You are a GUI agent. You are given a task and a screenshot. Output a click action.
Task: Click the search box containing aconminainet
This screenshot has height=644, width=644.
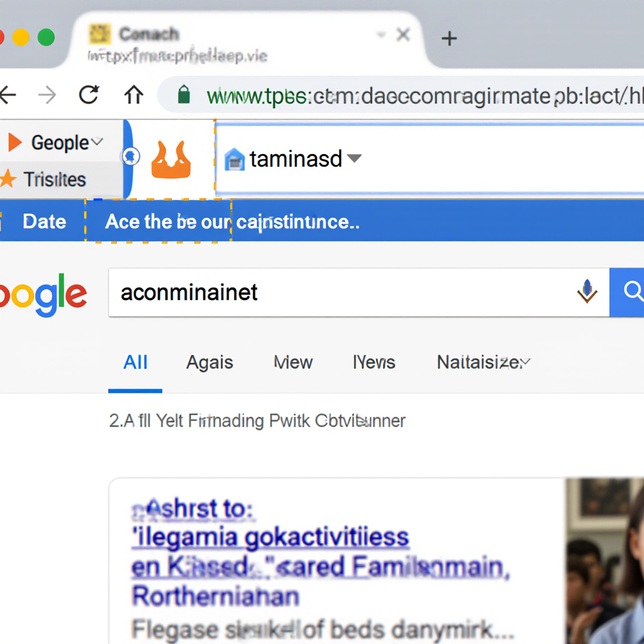358,292
